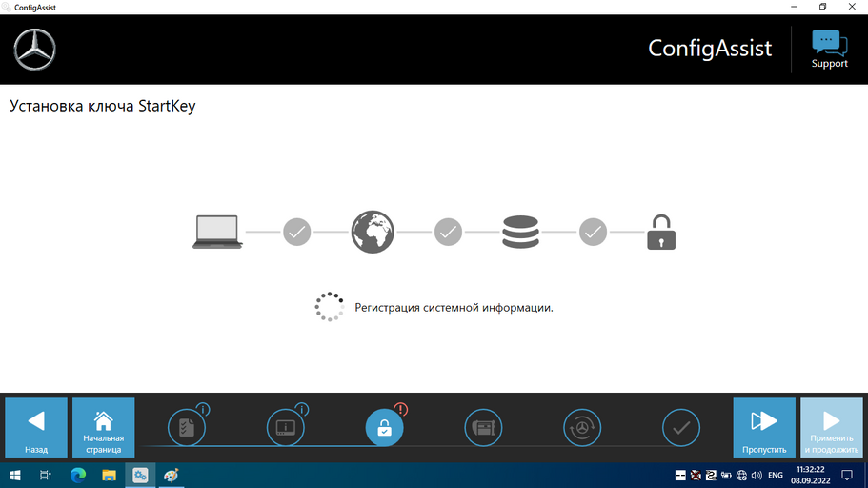Select the checklist document step icon
868x488 pixels.
click(187, 427)
